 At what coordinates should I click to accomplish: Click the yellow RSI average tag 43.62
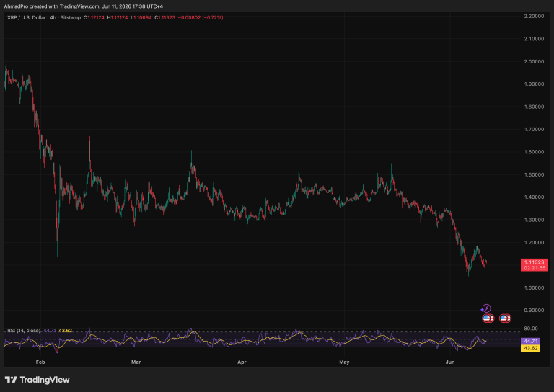(530, 348)
